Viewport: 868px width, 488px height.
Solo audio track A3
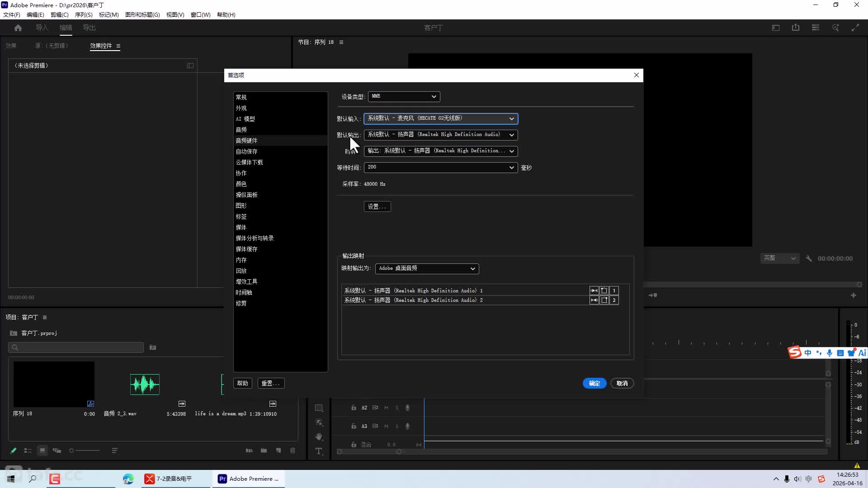[397, 426]
